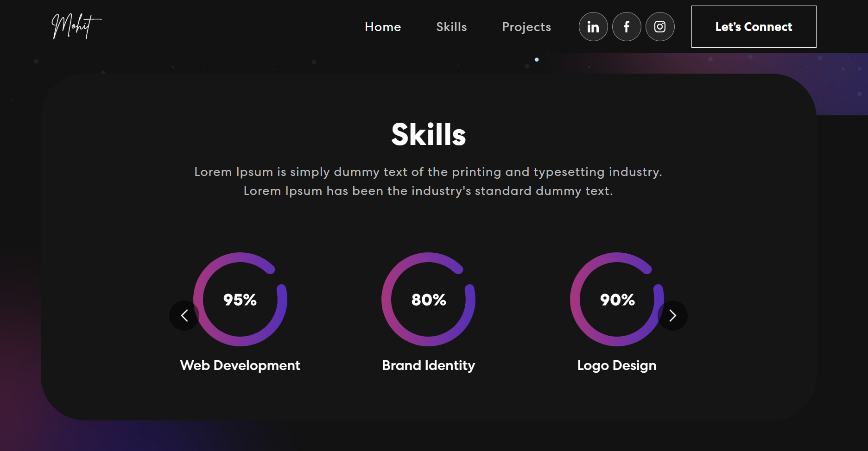Click the Let's Connect button
Viewport: 868px width, 451px height.
754,27
